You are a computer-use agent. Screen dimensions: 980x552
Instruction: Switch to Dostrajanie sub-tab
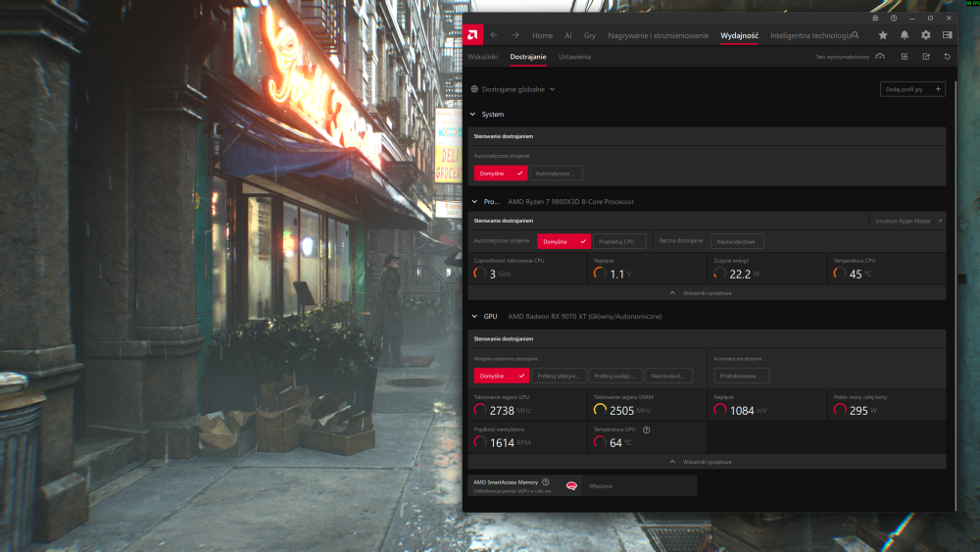click(527, 56)
